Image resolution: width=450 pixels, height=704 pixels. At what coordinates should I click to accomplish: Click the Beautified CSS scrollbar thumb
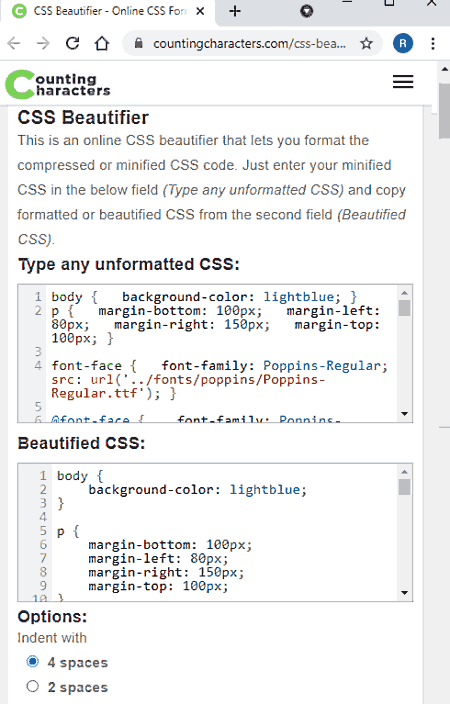(x=404, y=487)
